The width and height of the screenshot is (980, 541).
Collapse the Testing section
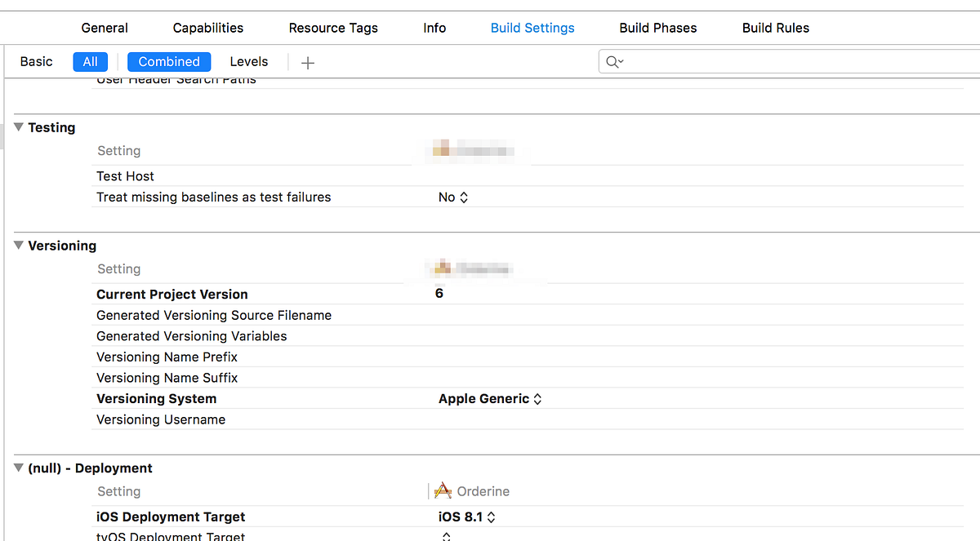(x=18, y=127)
